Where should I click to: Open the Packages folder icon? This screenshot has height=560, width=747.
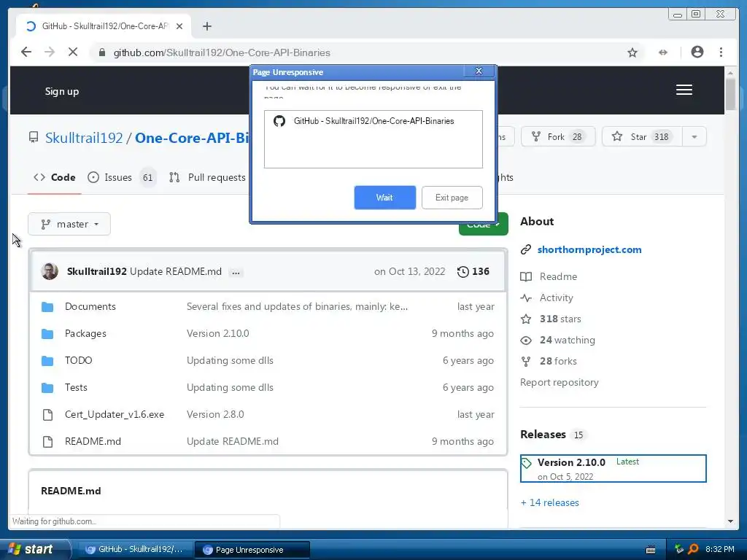[x=47, y=334]
